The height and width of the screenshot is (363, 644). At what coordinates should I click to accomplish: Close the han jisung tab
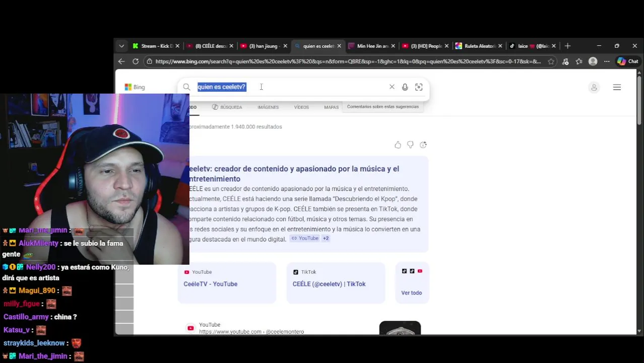pyautogui.click(x=285, y=46)
